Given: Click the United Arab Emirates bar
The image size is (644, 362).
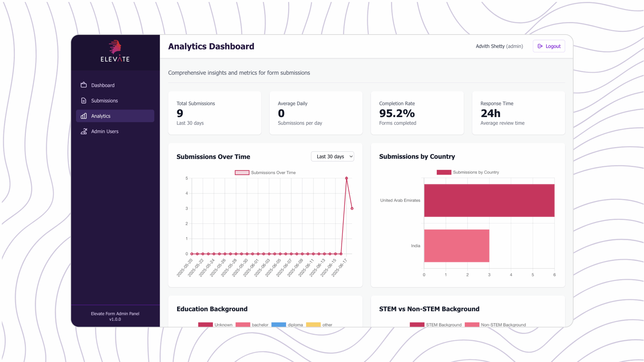Looking at the screenshot, I should pos(489,200).
